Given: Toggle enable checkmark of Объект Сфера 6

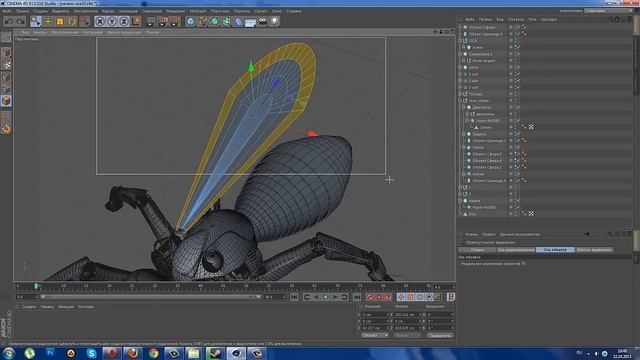Looking at the screenshot, I should pos(518,161).
